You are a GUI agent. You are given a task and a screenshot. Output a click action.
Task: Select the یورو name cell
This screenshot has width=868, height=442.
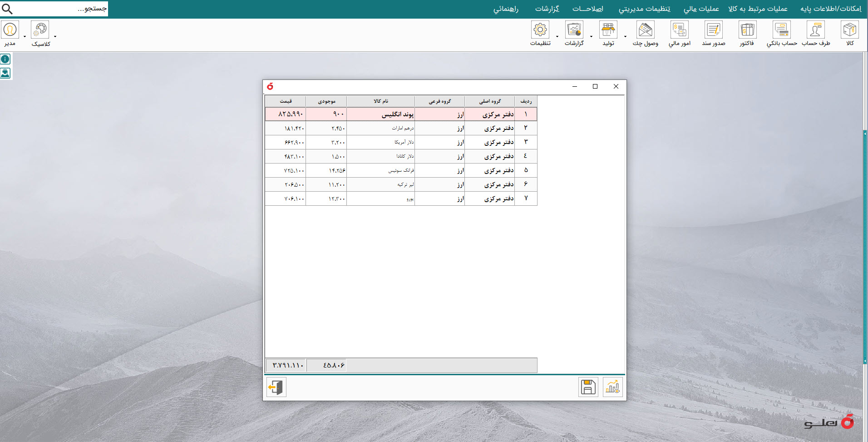[x=381, y=199]
